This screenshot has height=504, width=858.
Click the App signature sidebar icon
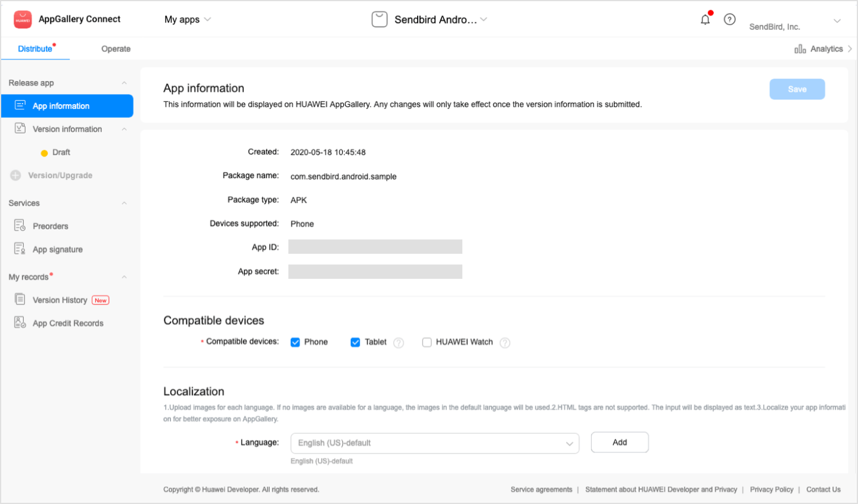tap(20, 248)
